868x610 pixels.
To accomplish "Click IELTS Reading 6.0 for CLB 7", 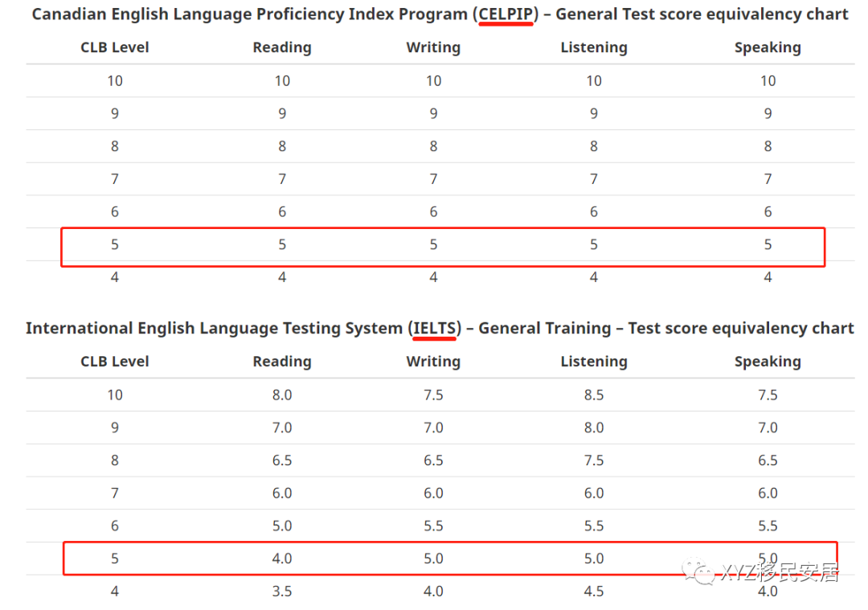I will [282, 493].
